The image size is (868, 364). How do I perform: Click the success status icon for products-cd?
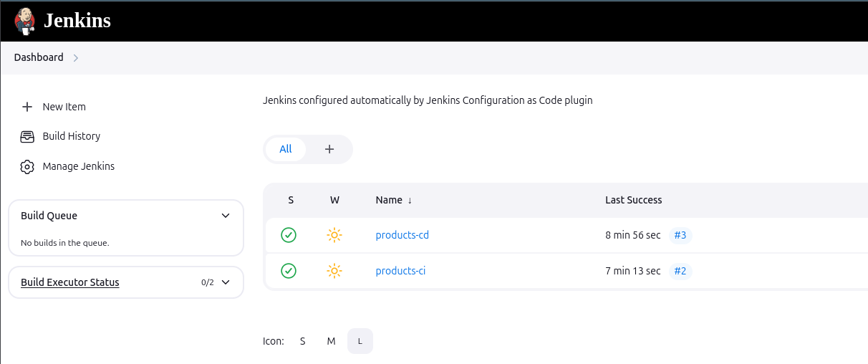coord(289,235)
